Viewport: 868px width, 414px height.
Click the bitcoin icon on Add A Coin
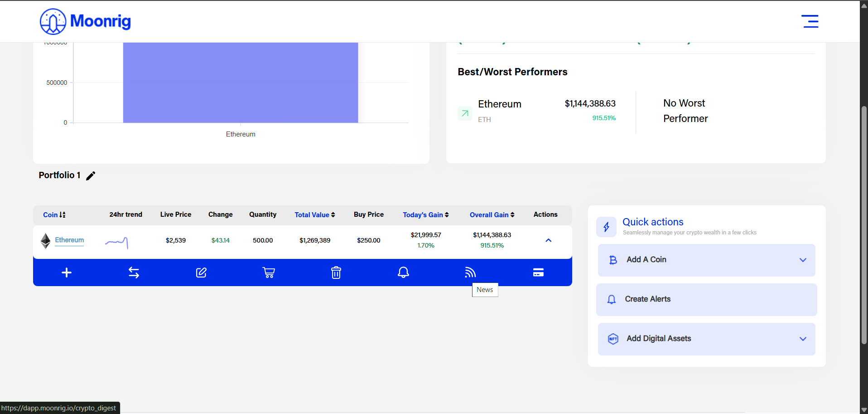click(x=613, y=260)
